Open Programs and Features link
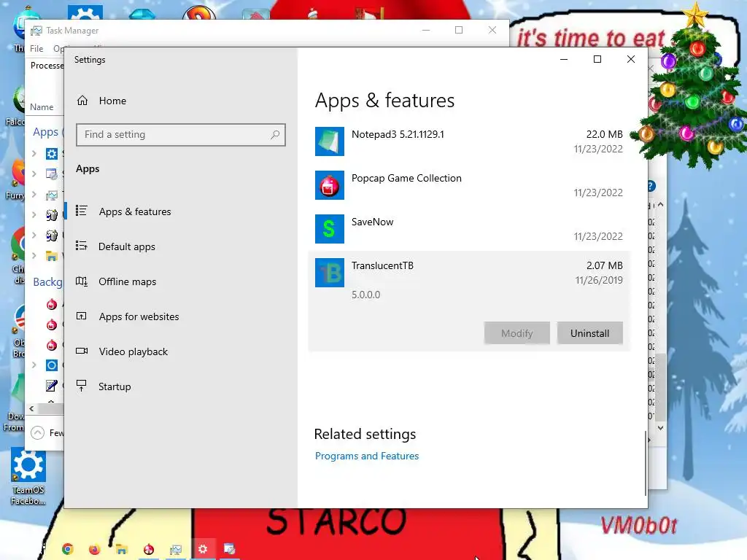The image size is (747, 560). tap(367, 456)
